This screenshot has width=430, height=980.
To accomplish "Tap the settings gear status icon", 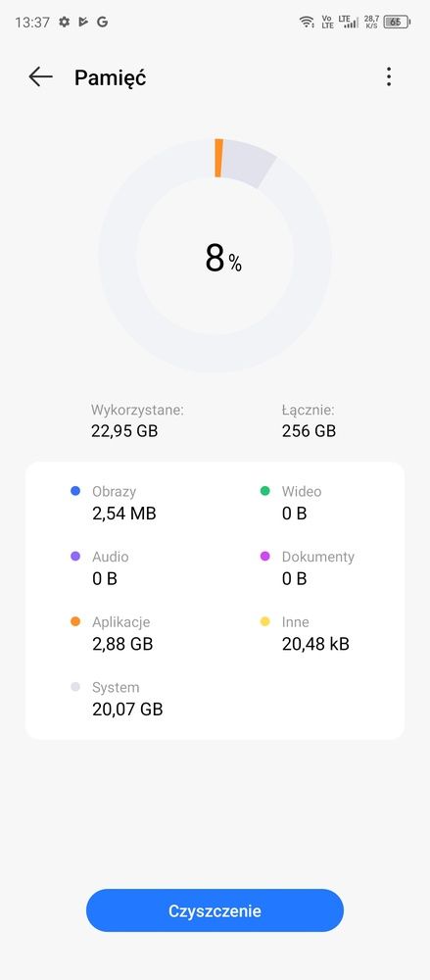I will [64, 22].
